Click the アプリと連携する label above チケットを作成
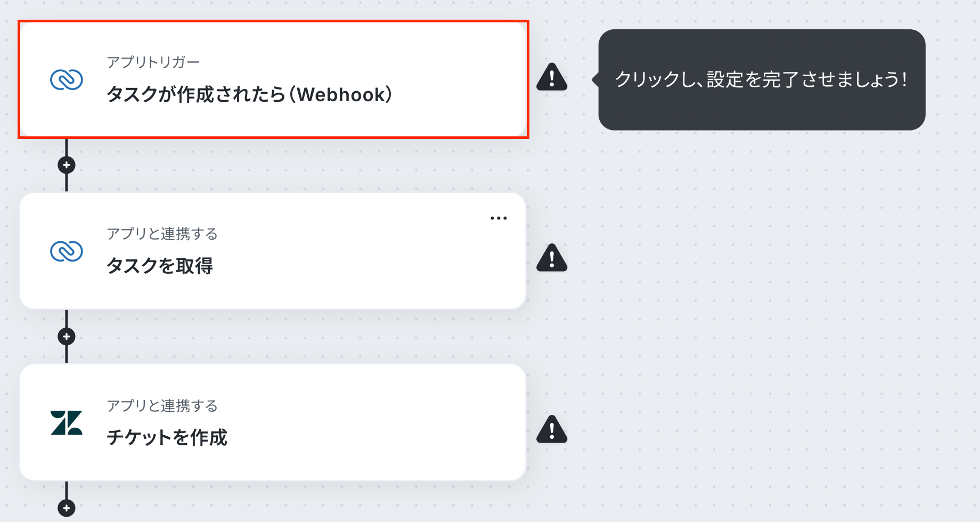Image resolution: width=980 pixels, height=522 pixels. pos(162,406)
